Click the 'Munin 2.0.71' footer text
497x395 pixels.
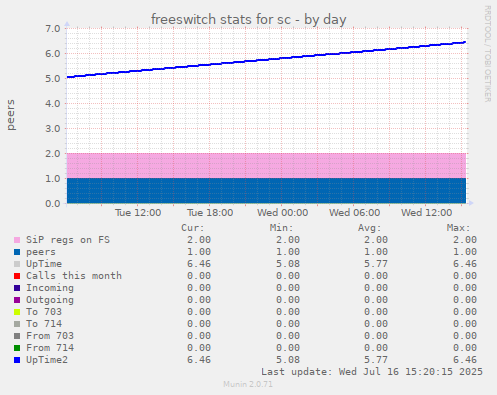click(x=248, y=384)
